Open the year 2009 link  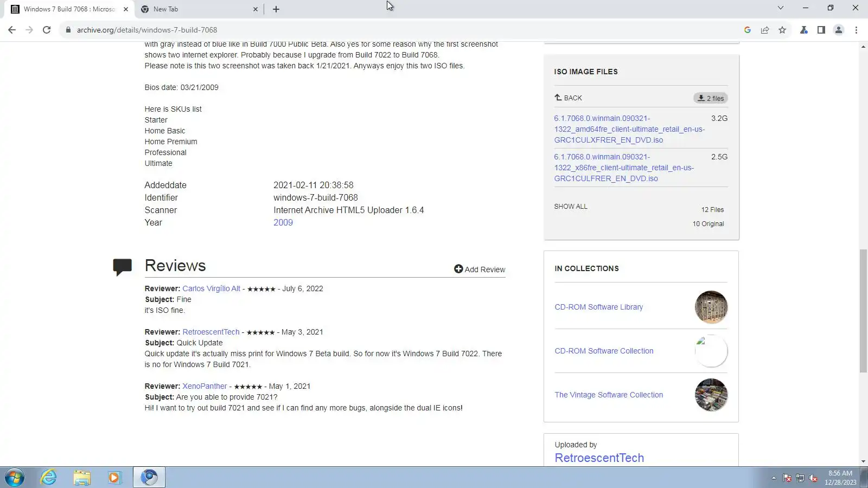coord(283,223)
